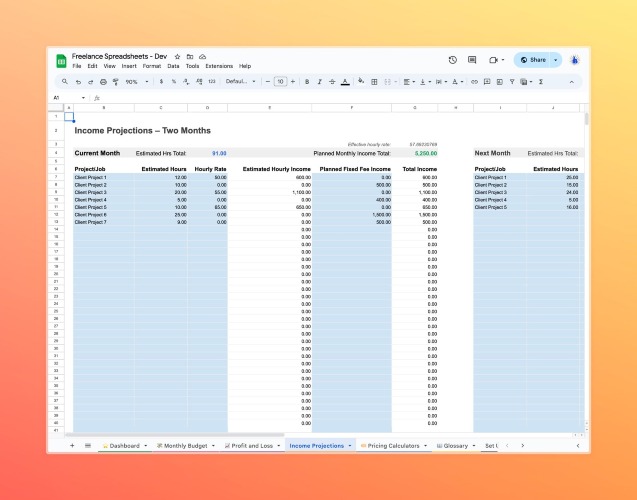Open text color picker underlined A
This screenshot has width=637, height=500.
(x=345, y=82)
